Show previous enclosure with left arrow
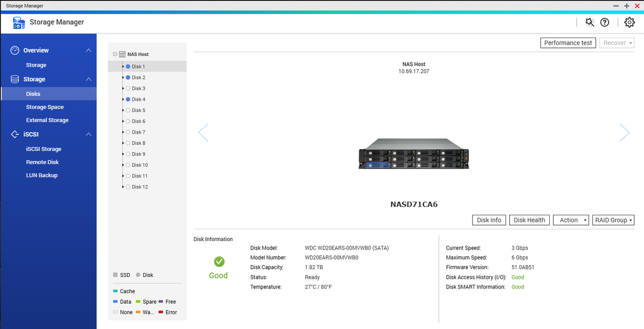Viewport: 644px width, 329px height. click(203, 133)
